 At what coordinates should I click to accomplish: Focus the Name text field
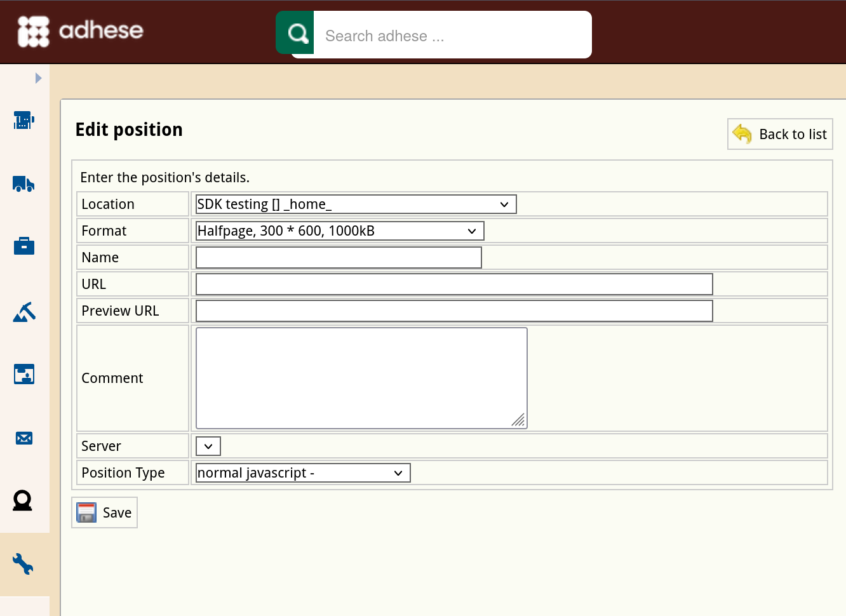coord(339,258)
